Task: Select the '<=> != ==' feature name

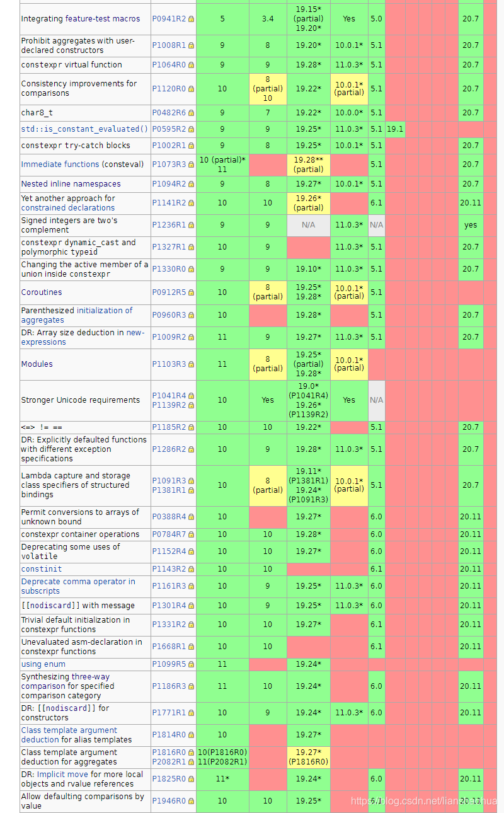Action: tap(42, 427)
